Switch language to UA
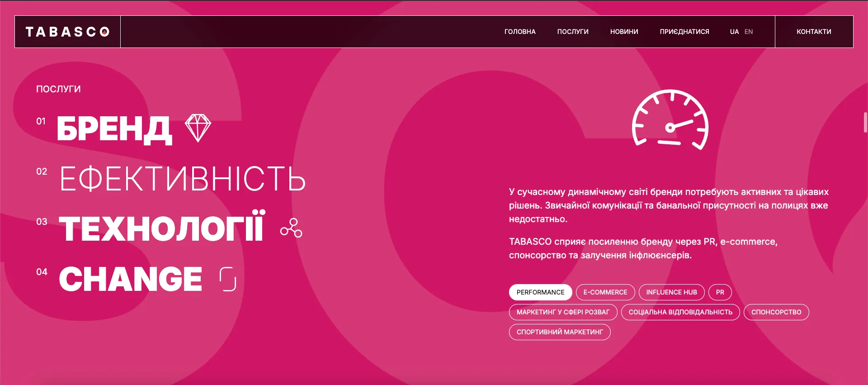Image resolution: width=868 pixels, height=385 pixels. coord(734,32)
